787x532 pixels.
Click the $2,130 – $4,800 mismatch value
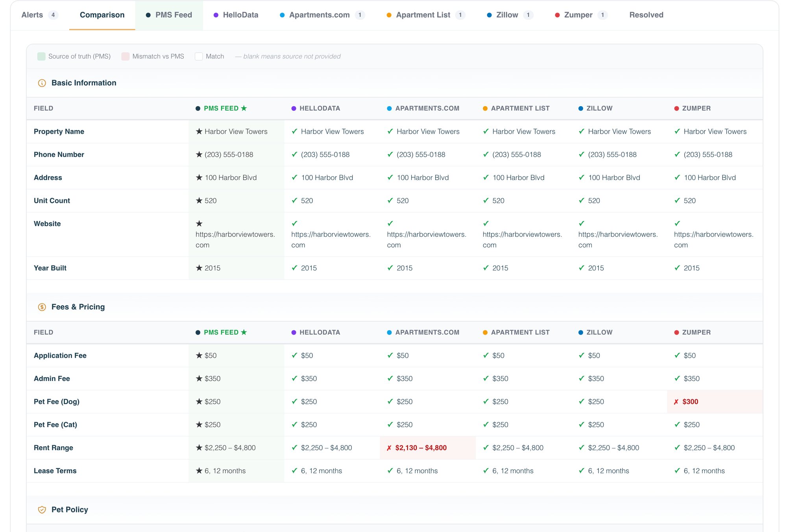pos(421,448)
